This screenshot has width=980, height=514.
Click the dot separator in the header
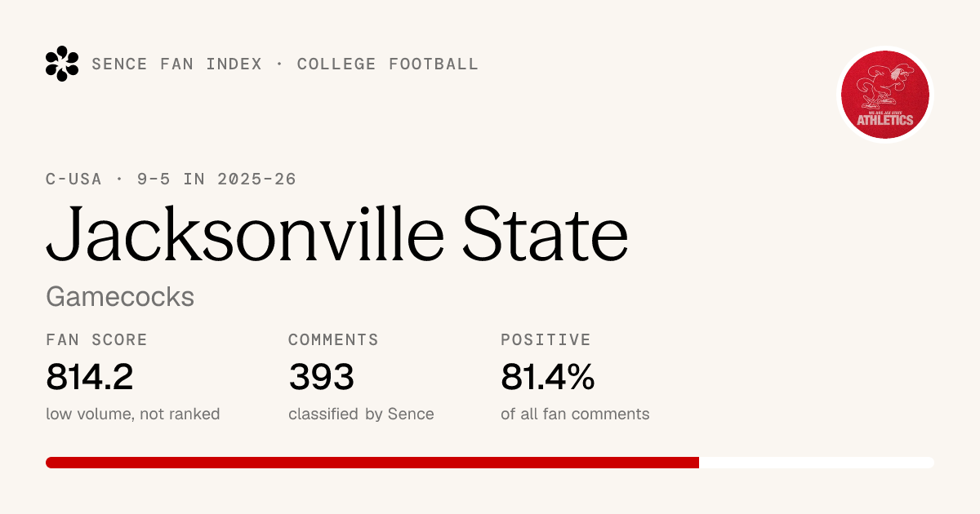pos(280,64)
